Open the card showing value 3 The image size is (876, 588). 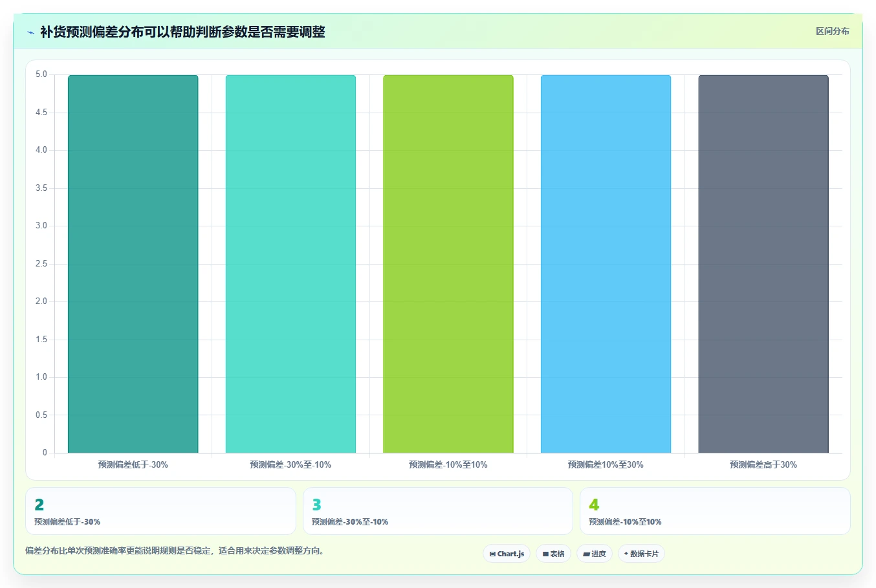pos(438,511)
